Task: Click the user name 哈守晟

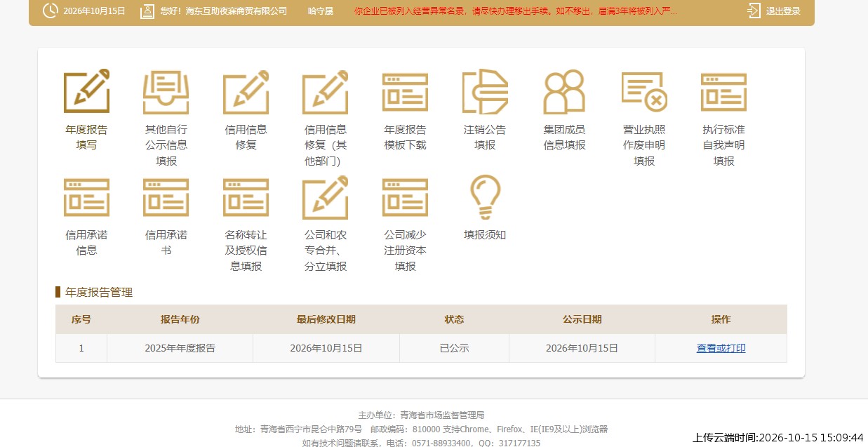Action: tap(321, 11)
